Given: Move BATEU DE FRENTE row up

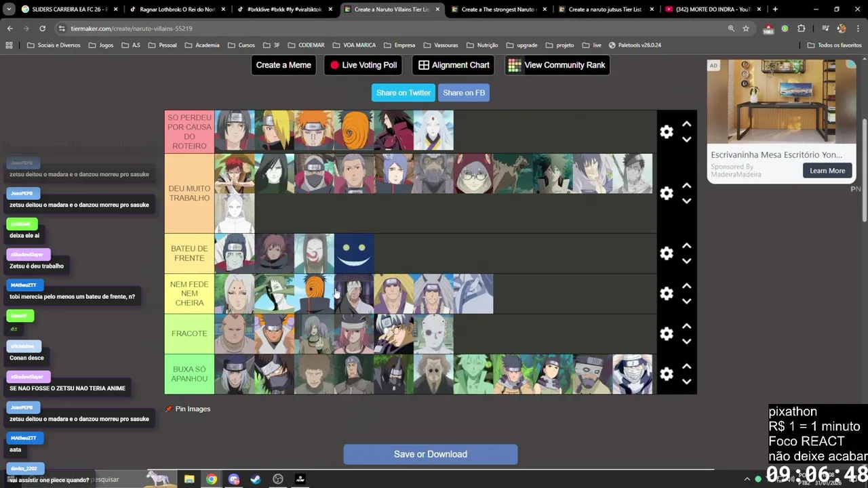Looking at the screenshot, I should [x=686, y=245].
